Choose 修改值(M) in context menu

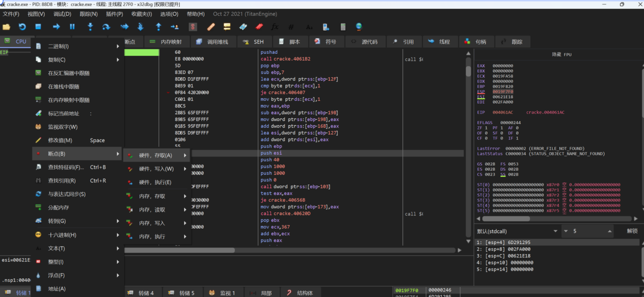[x=78, y=140]
